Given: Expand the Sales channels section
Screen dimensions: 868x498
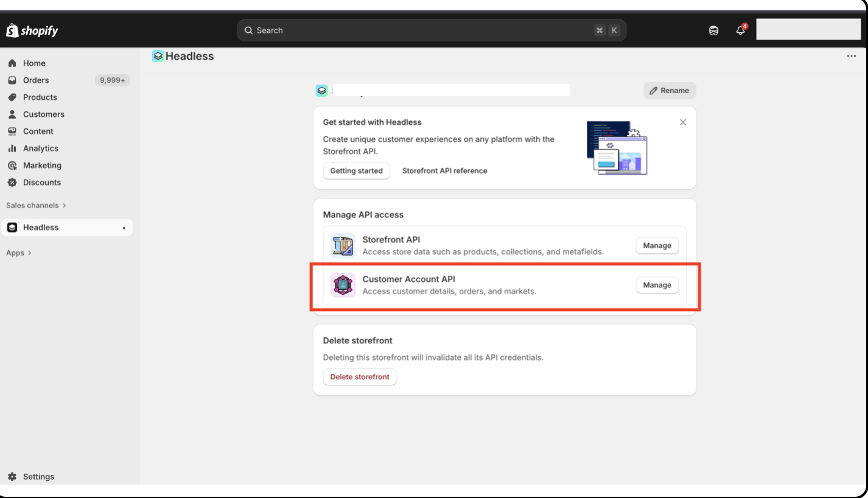Looking at the screenshot, I should [x=36, y=206].
